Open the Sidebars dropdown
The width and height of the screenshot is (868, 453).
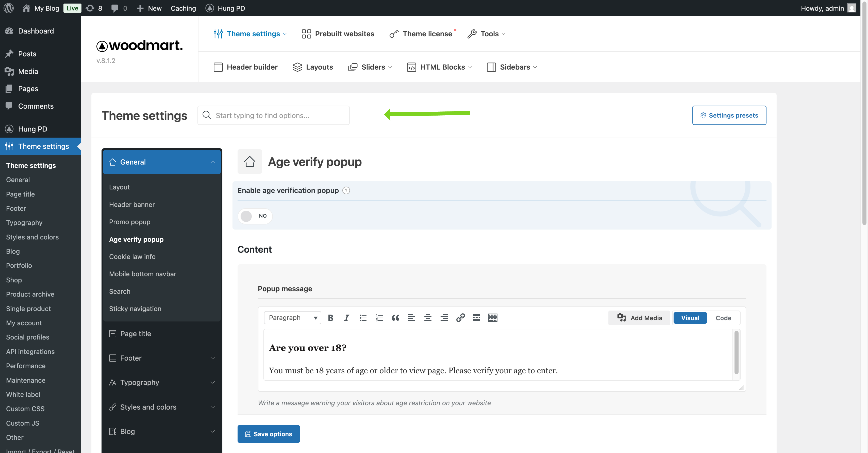pyautogui.click(x=512, y=67)
